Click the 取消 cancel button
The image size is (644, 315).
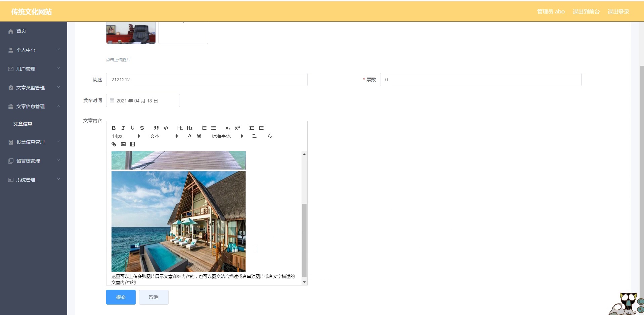tap(154, 297)
